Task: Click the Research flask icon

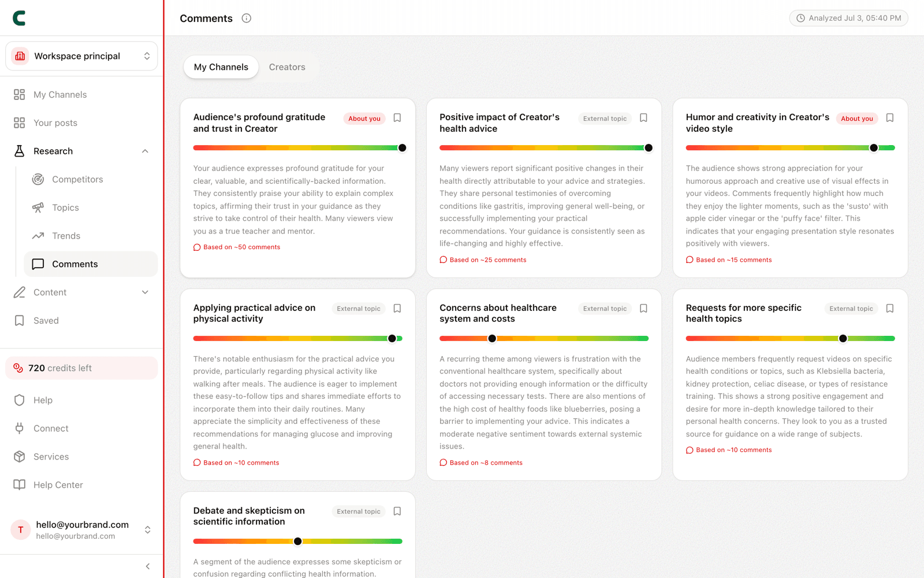Action: coord(19,151)
